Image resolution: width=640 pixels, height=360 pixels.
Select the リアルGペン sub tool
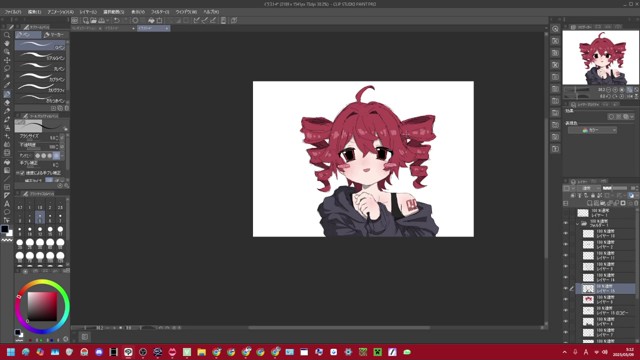[x=40, y=56]
